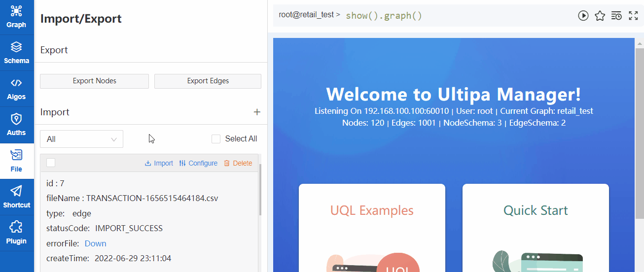This screenshot has width=644, height=272.
Task: Click the type: edge text
Action: coord(69,213)
